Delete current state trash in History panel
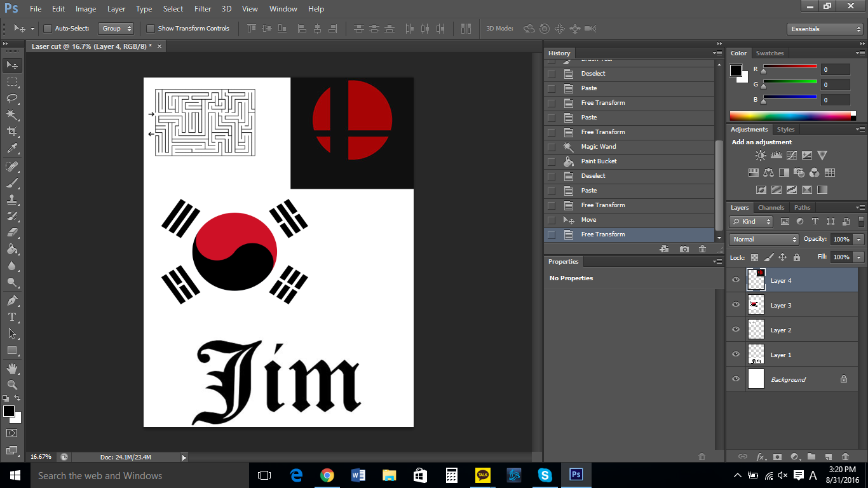Image resolution: width=868 pixels, height=488 pixels. [702, 249]
